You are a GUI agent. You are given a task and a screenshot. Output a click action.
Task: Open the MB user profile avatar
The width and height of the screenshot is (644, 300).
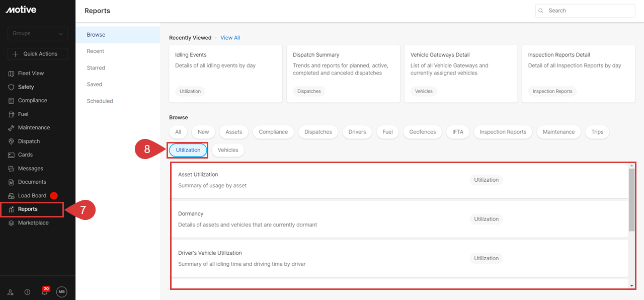click(61, 292)
